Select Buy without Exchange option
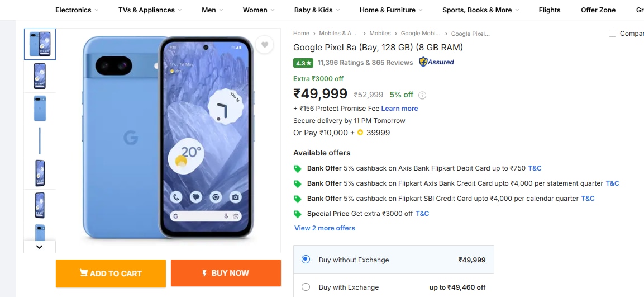The width and height of the screenshot is (644, 297). click(x=306, y=260)
